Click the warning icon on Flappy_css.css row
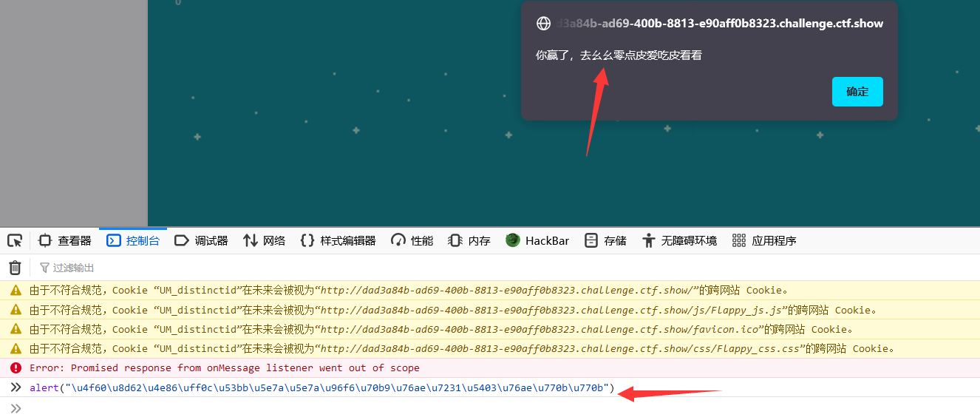980x420 pixels. tap(16, 348)
